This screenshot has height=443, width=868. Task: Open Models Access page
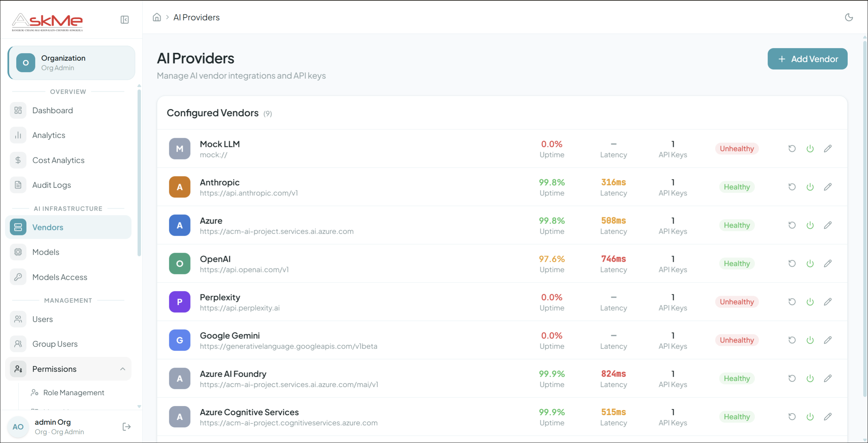(68, 277)
